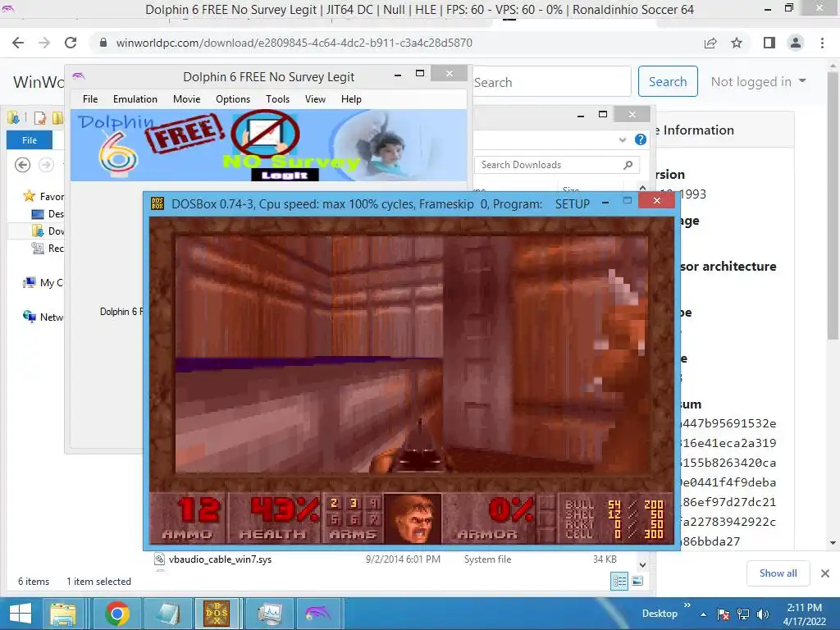Select Desktop in Explorer navigation pane
Viewport: 840px width, 630px height.
(x=47, y=214)
